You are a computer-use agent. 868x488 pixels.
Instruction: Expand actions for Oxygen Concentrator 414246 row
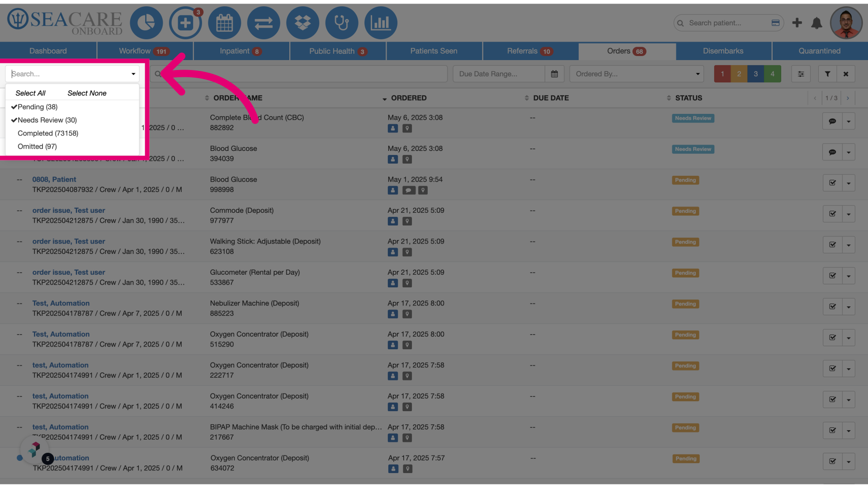point(849,399)
